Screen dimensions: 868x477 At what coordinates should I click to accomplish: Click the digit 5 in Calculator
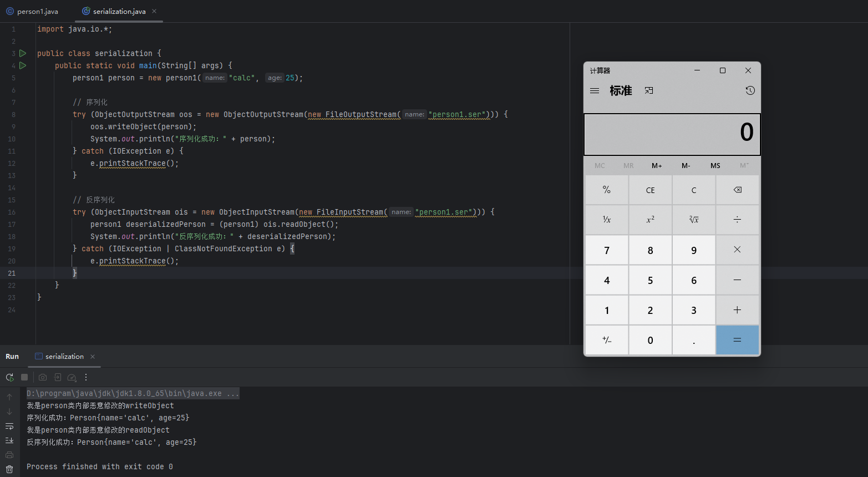[x=651, y=280]
